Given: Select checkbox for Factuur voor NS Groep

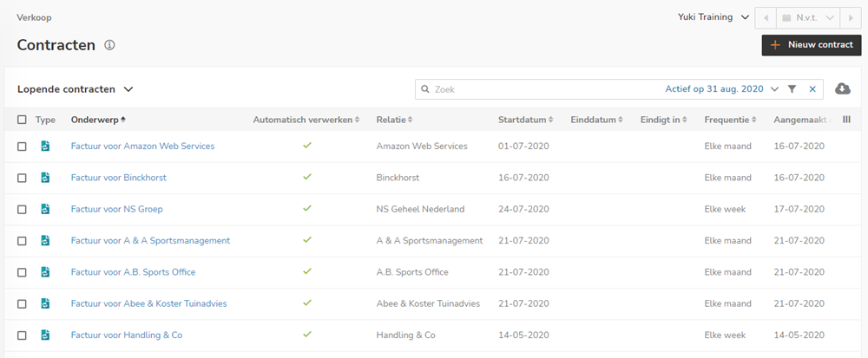Looking at the screenshot, I should point(22,210).
